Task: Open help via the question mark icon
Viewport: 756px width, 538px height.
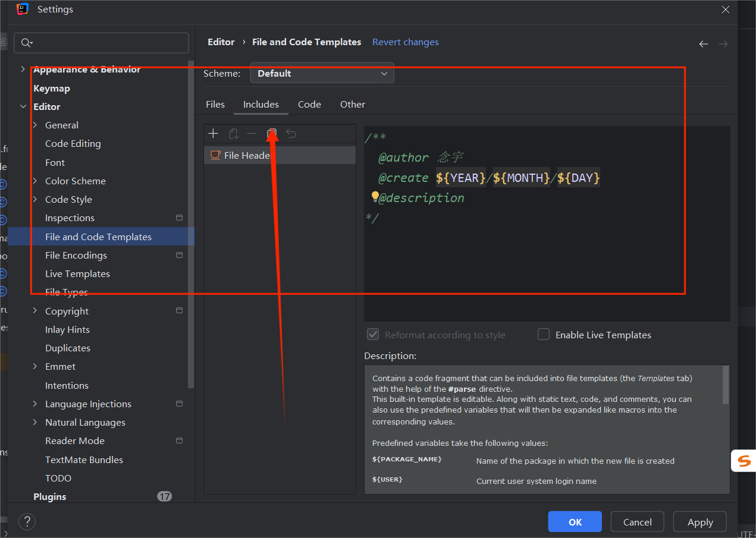Action: tap(27, 522)
